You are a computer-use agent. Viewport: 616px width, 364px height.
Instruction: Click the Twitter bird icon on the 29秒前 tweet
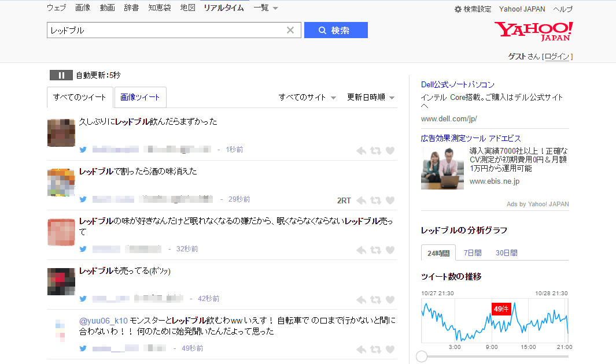point(83,199)
